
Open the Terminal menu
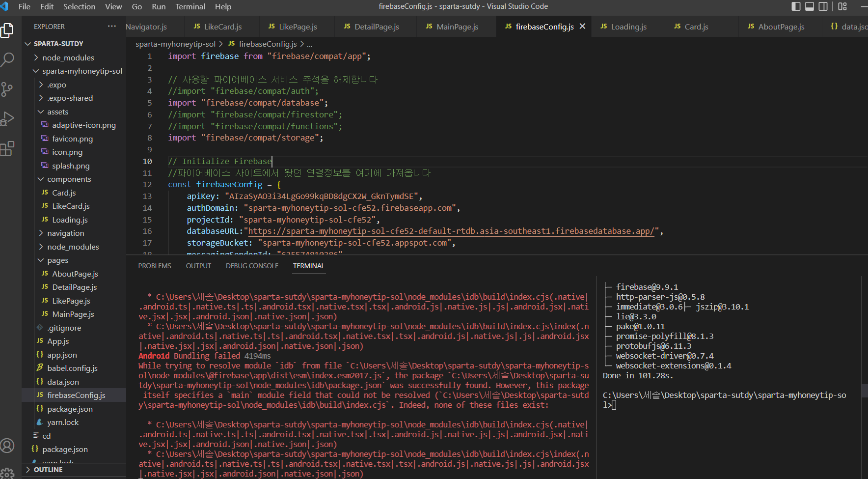pyautogui.click(x=190, y=6)
